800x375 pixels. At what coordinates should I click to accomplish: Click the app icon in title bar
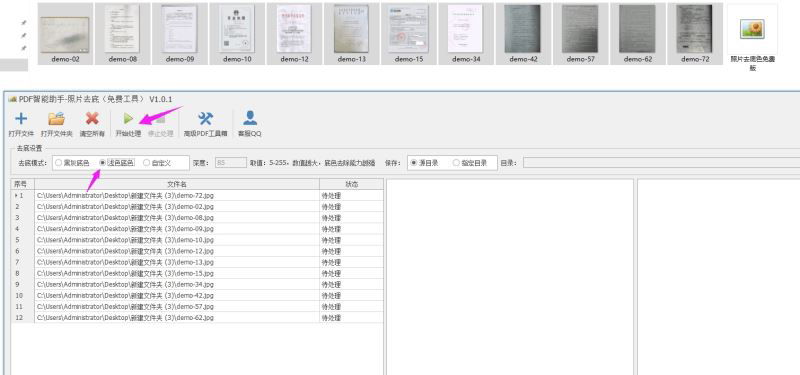[x=12, y=99]
